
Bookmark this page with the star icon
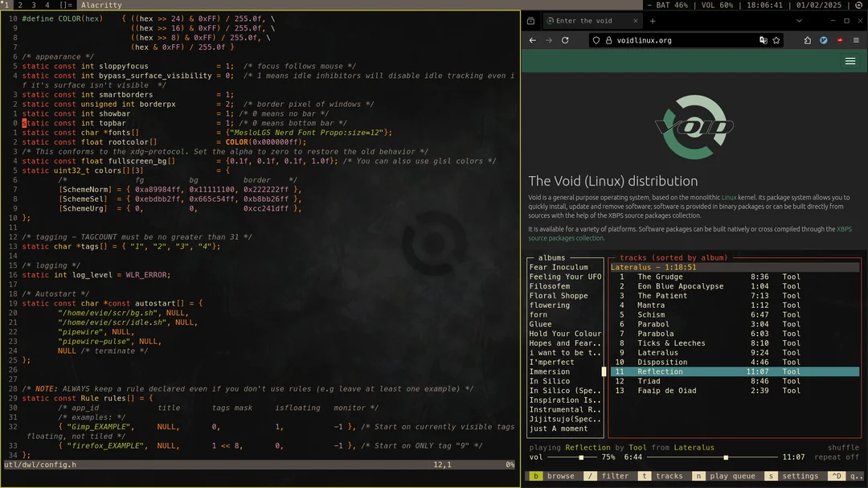pos(776,40)
